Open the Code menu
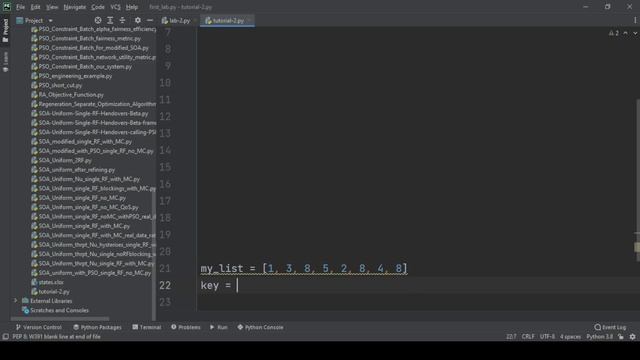The height and width of the screenshot is (360, 640). (98, 7)
